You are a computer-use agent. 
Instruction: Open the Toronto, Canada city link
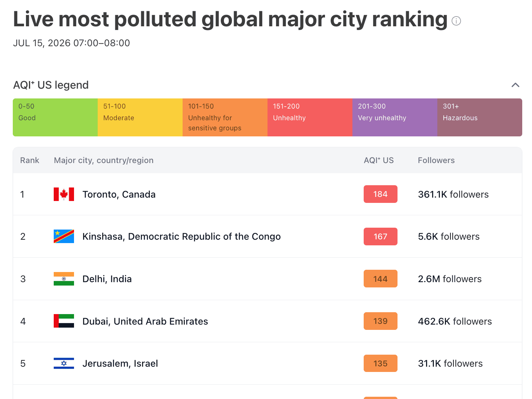(119, 194)
